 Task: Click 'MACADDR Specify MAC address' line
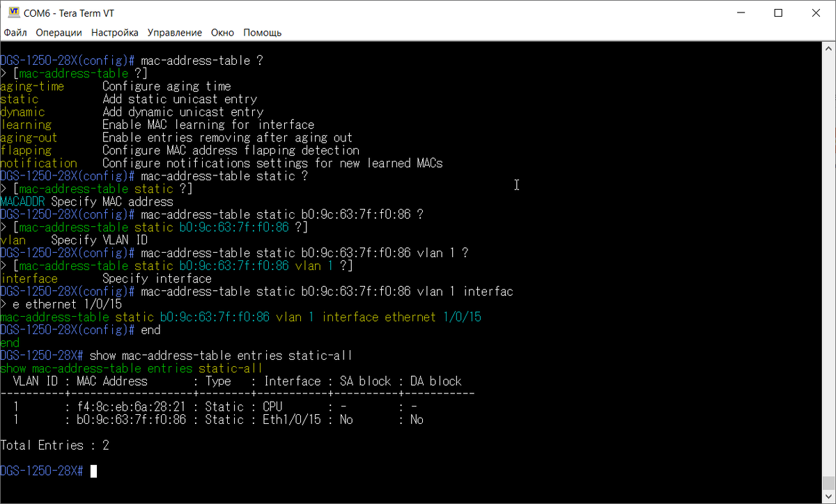click(x=87, y=202)
